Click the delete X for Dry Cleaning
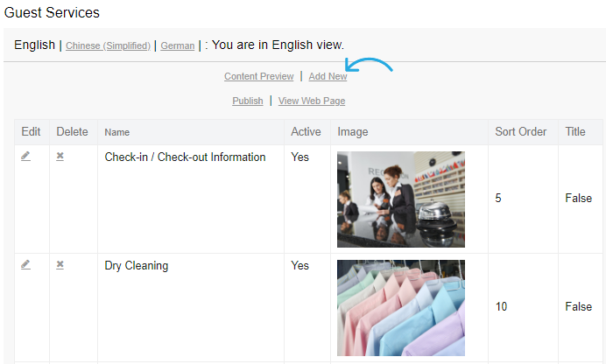The height and width of the screenshot is (364, 606). point(60,265)
